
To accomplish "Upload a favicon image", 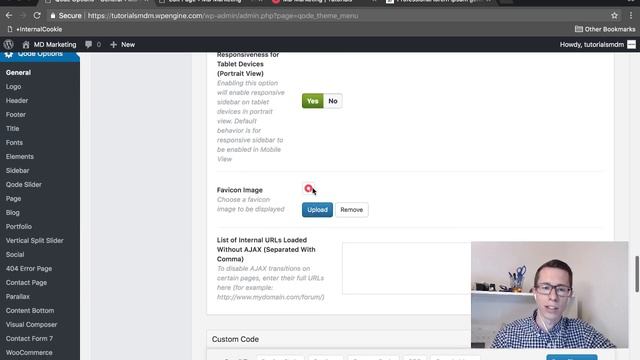I will coord(317,209).
